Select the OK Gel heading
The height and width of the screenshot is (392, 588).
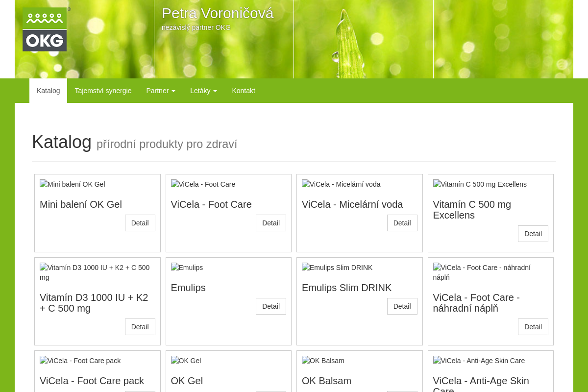187,381
